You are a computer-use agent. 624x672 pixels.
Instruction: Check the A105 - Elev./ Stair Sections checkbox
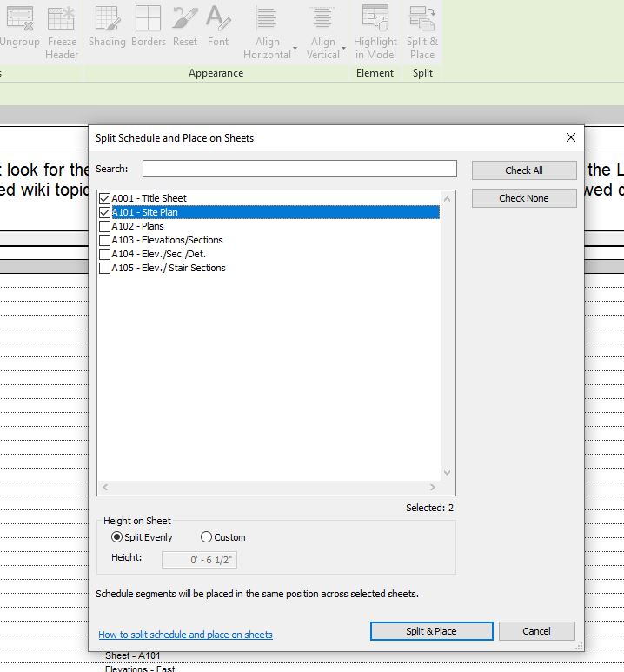[105, 268]
